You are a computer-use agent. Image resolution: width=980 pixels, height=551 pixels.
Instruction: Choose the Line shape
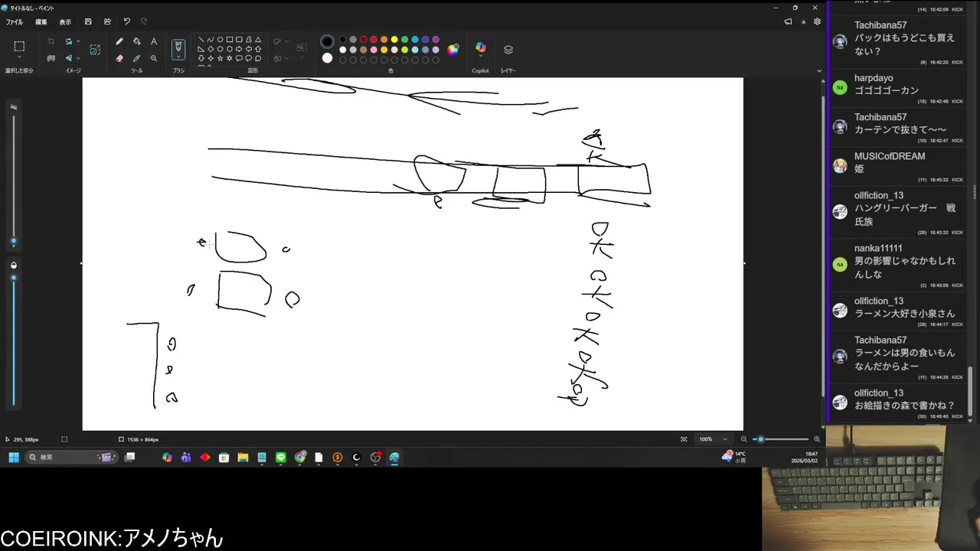point(201,40)
